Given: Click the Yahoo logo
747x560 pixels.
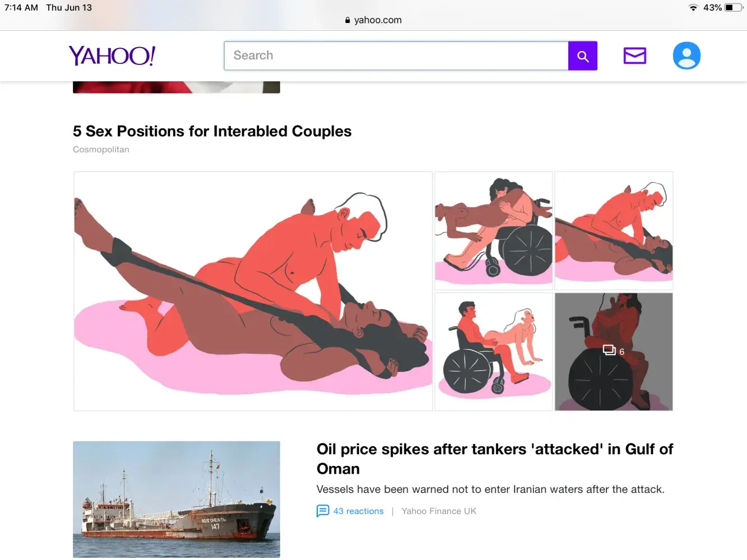Looking at the screenshot, I should [112, 55].
